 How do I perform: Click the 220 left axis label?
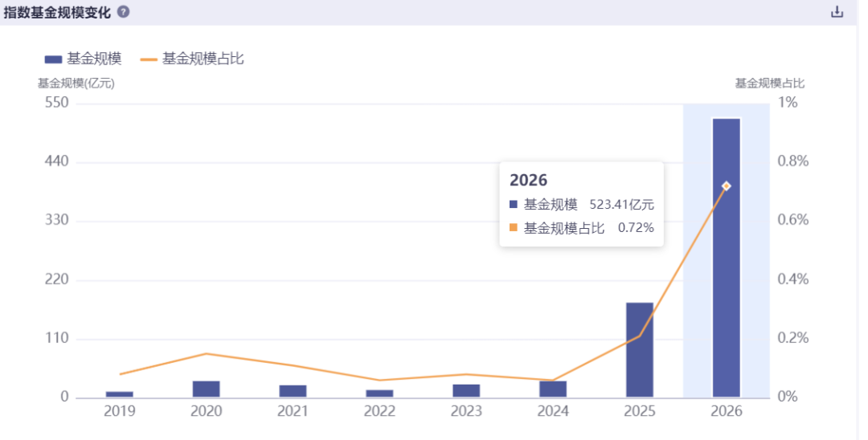click(57, 279)
